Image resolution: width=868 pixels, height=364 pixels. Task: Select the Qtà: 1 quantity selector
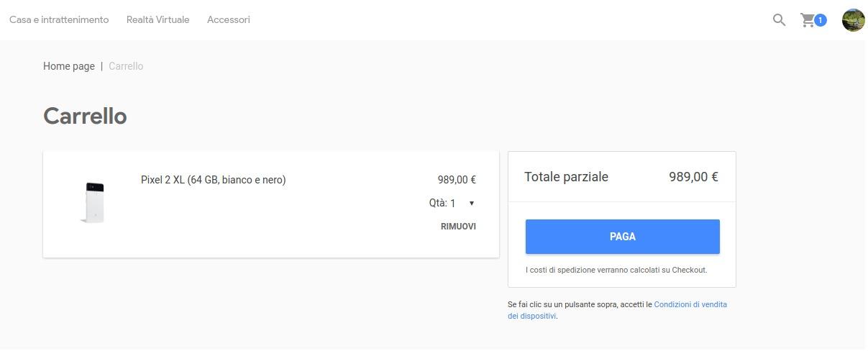[x=452, y=204]
